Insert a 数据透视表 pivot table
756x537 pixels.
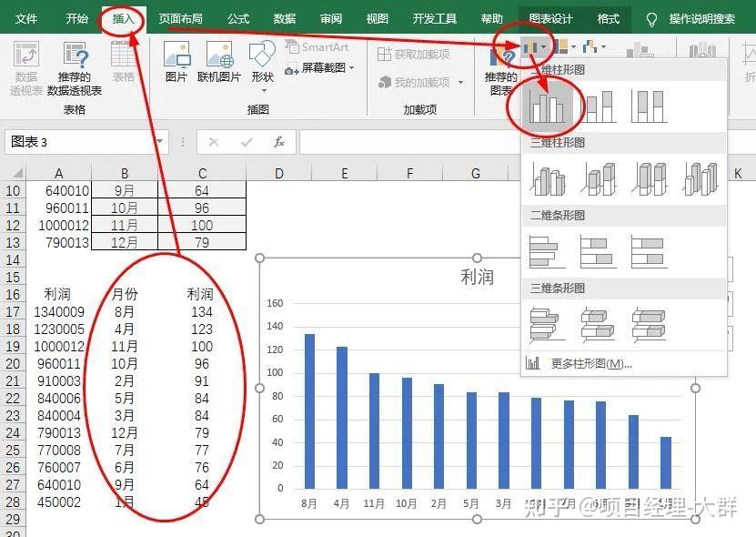coord(26,68)
